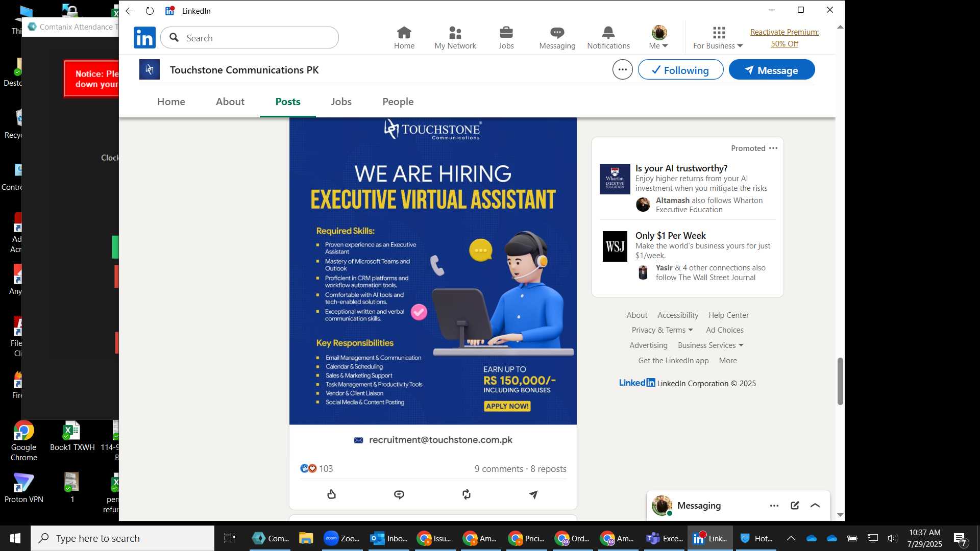
Task: Open Touchstone company logo thumbnail
Action: point(150,69)
